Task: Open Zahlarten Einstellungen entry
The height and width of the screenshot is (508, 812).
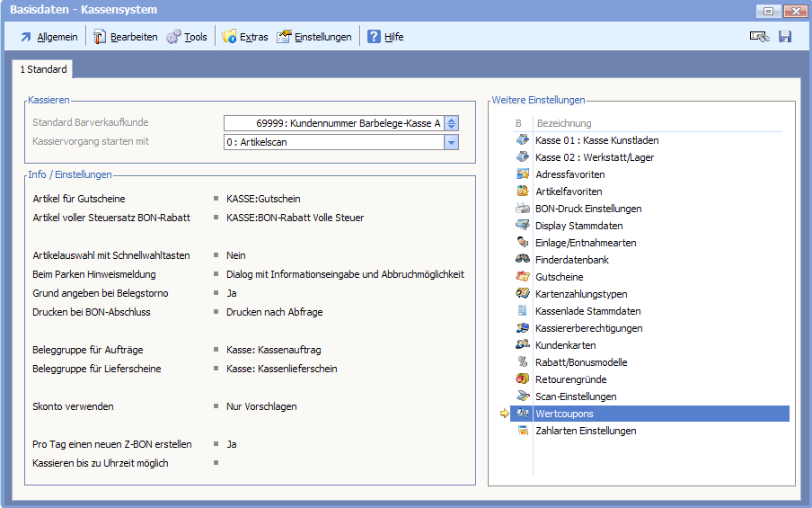Action: (585, 431)
